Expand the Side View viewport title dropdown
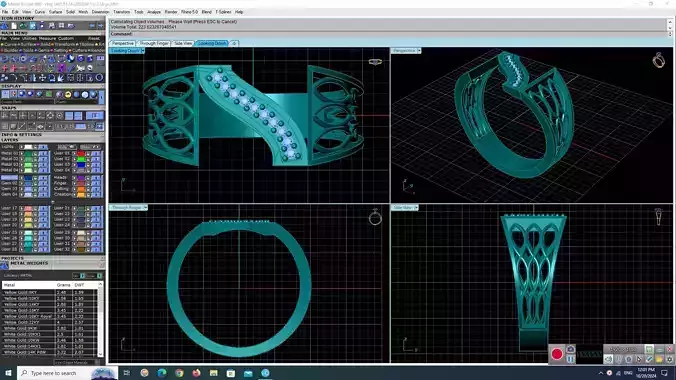The width and height of the screenshot is (676, 380). pos(416,207)
